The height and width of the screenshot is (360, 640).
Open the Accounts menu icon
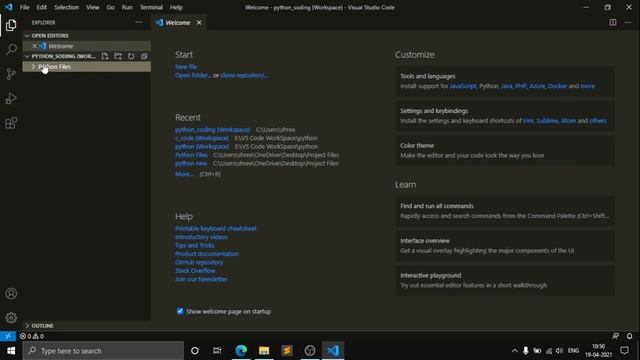click(x=11, y=293)
